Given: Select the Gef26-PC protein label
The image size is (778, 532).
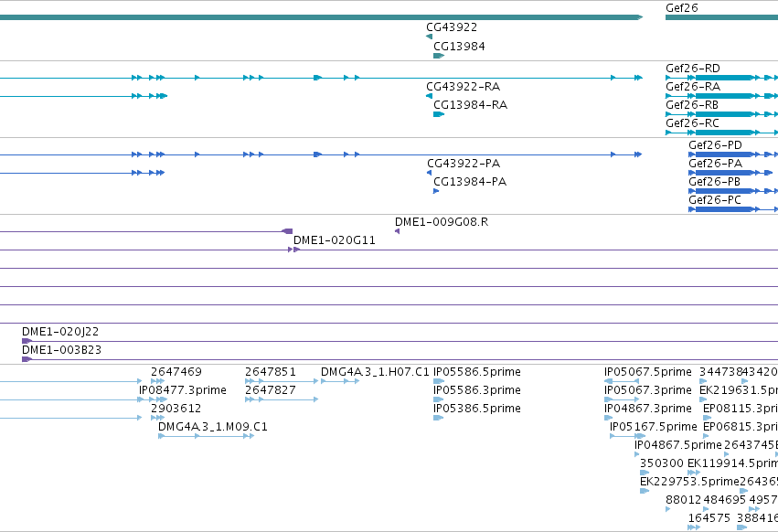Looking at the screenshot, I should [x=715, y=200].
